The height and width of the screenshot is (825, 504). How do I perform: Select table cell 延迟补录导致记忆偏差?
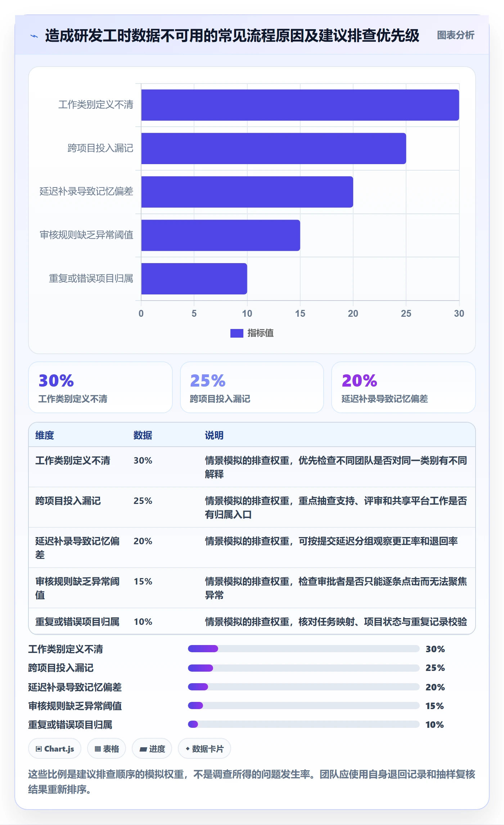pos(77,548)
